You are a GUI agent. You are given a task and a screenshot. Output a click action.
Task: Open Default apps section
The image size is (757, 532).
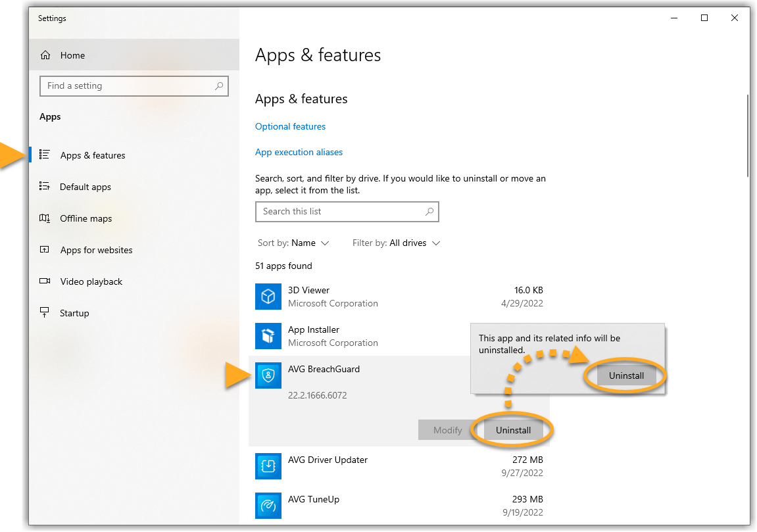[x=85, y=187]
